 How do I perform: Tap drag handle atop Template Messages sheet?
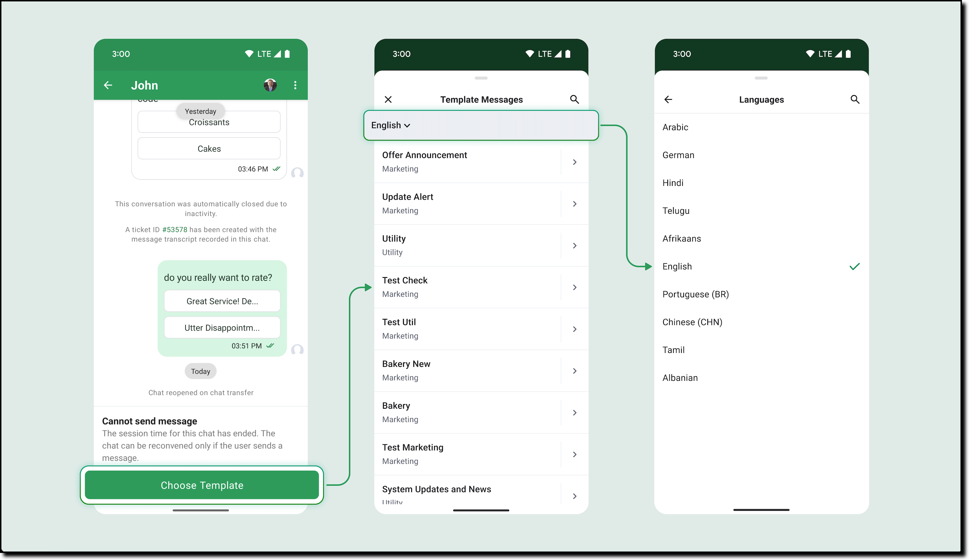481,78
